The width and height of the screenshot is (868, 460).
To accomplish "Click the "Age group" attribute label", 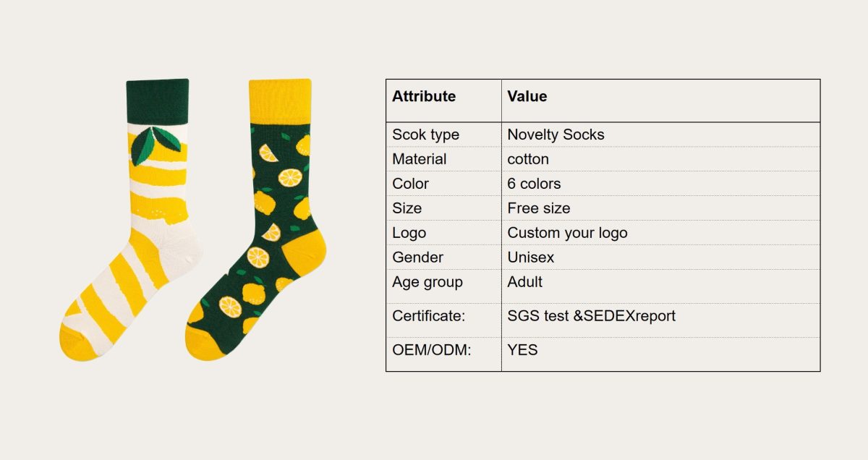I will click(427, 282).
